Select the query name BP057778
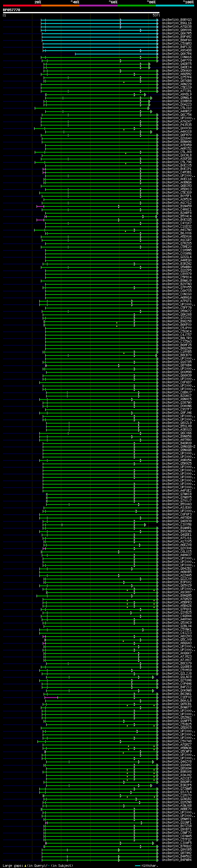The image size is (197, 868). coord(11,10)
